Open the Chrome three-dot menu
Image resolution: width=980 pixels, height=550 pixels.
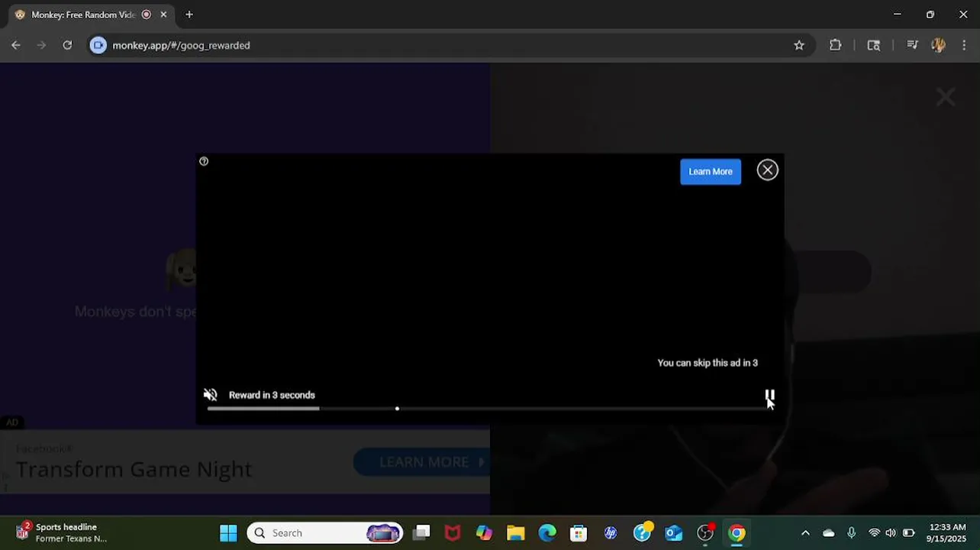click(x=965, y=45)
